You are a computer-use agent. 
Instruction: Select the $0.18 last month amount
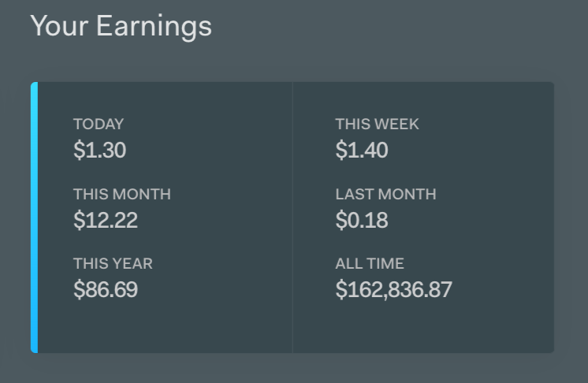coord(361,220)
